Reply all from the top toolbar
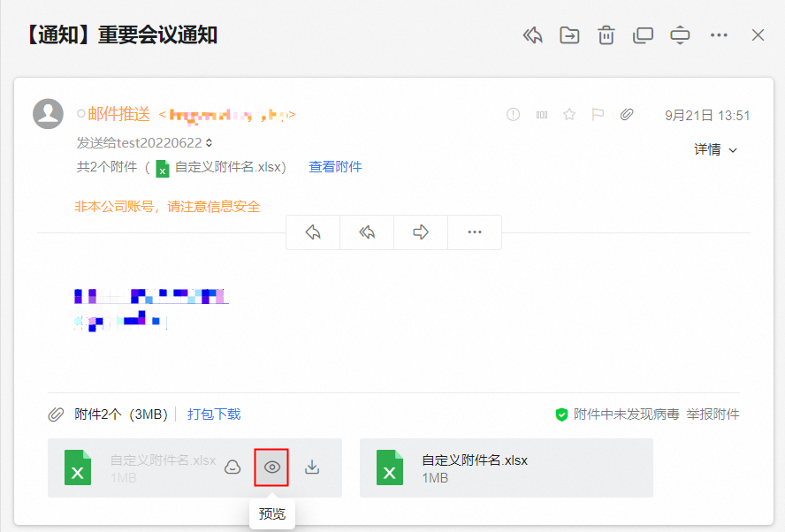 532,34
